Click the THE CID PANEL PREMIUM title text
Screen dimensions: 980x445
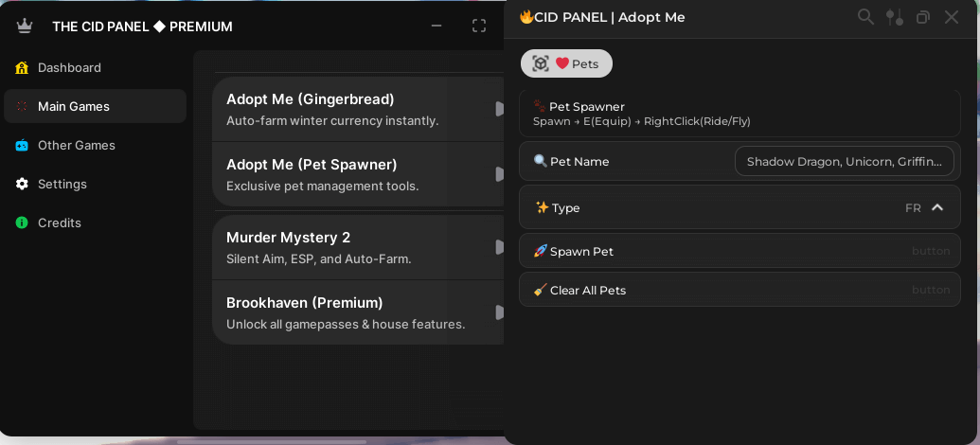point(142,27)
